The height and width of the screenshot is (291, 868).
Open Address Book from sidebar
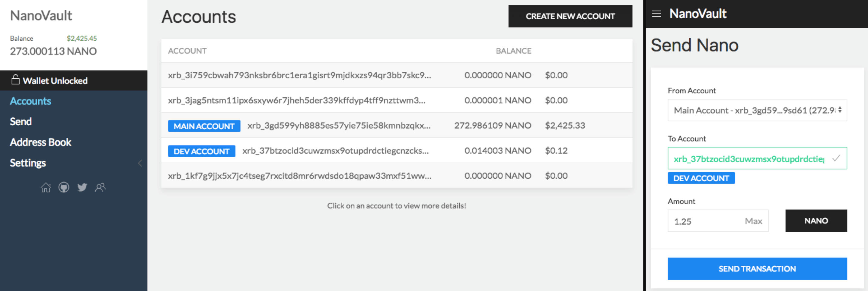40,142
